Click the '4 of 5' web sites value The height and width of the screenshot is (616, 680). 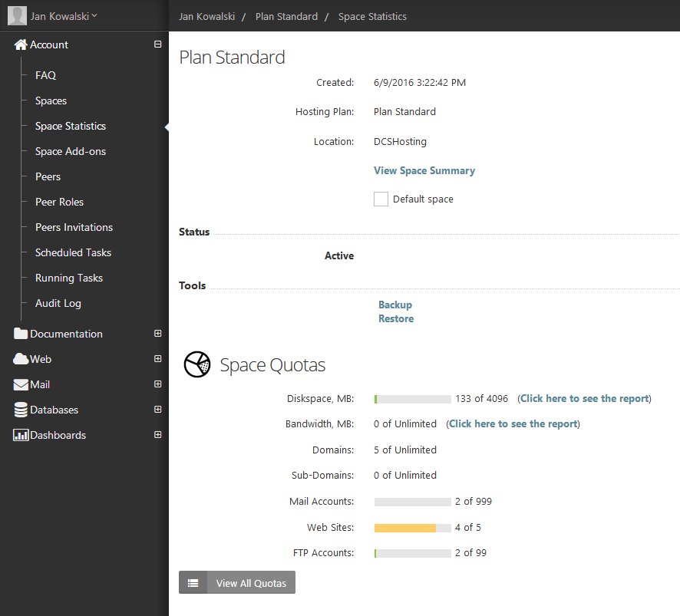tap(468, 528)
